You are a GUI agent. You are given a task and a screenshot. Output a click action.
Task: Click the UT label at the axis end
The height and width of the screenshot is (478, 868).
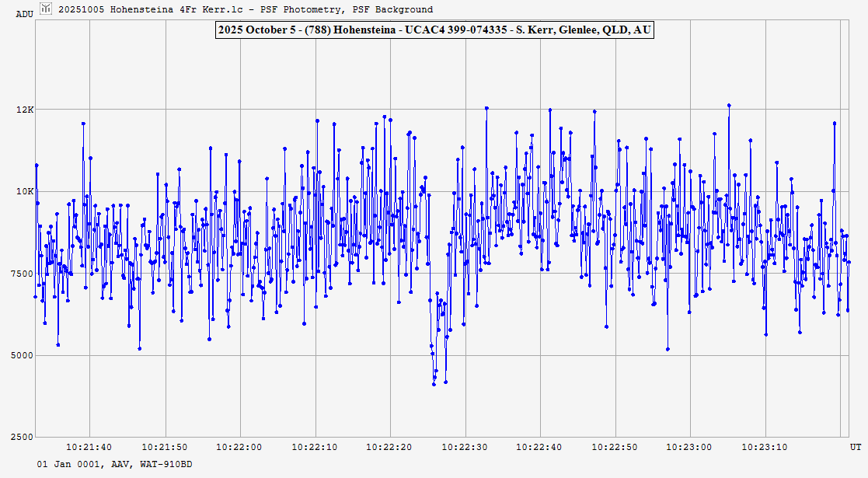coord(854,447)
